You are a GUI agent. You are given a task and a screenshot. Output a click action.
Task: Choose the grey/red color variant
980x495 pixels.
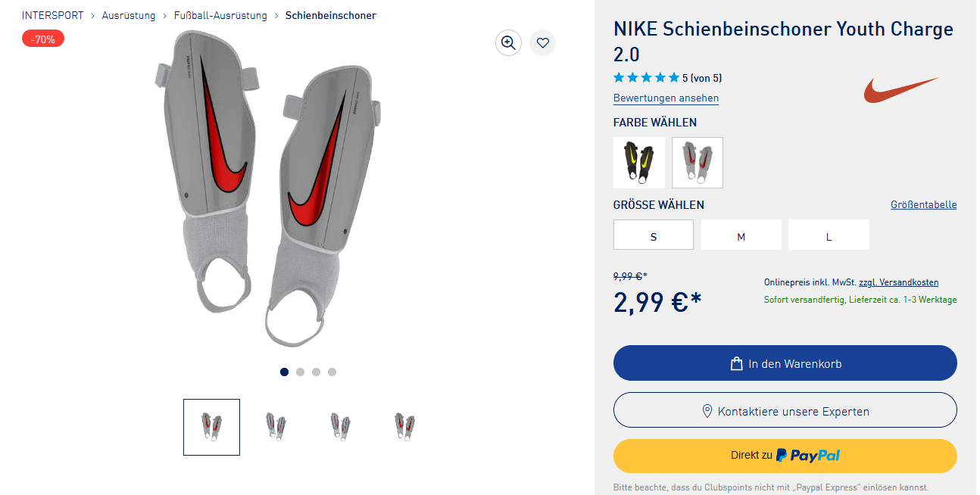click(698, 163)
